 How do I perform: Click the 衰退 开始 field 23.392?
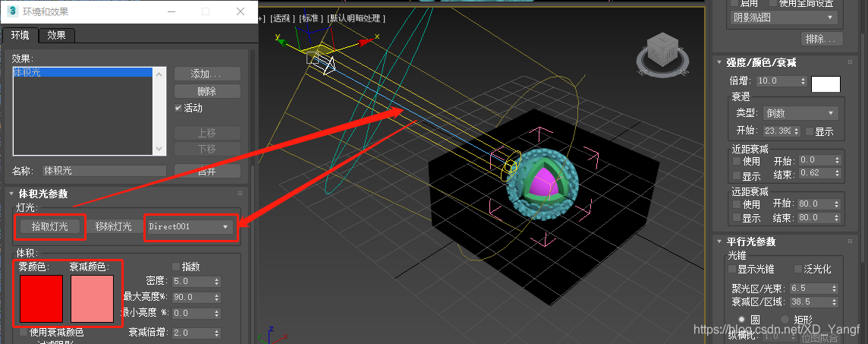point(778,132)
